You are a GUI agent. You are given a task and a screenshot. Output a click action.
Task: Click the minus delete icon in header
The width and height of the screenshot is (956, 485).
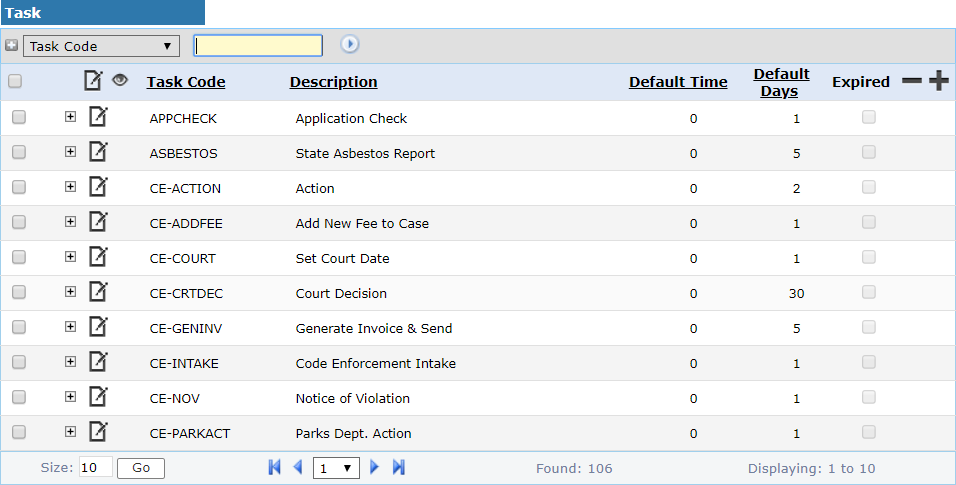click(911, 81)
